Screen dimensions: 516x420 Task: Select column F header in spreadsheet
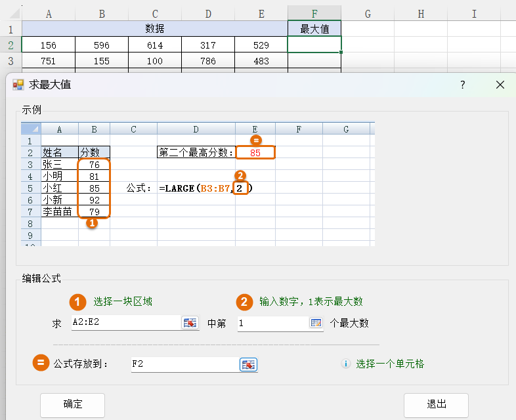[314, 13]
